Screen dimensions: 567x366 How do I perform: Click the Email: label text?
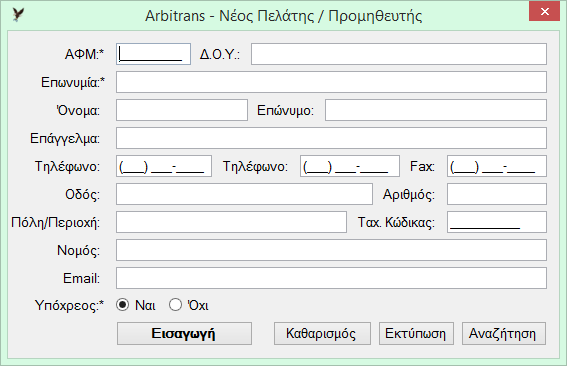click(x=81, y=278)
